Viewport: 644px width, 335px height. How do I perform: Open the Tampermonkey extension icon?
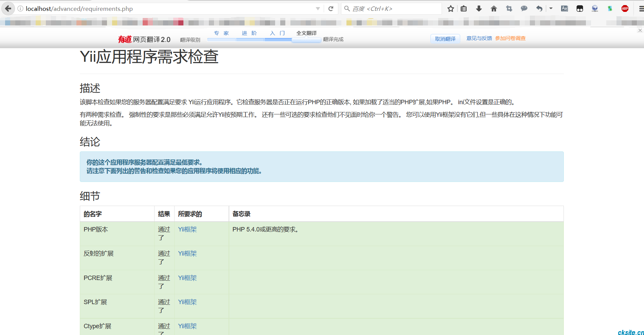[x=580, y=8]
